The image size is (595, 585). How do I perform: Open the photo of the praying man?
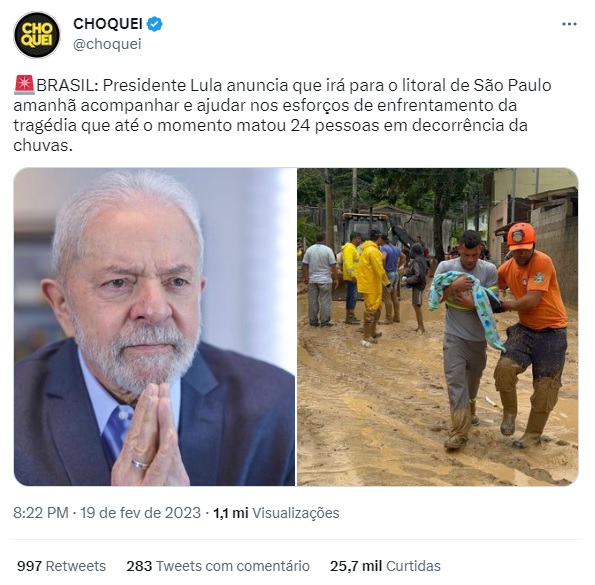154,327
